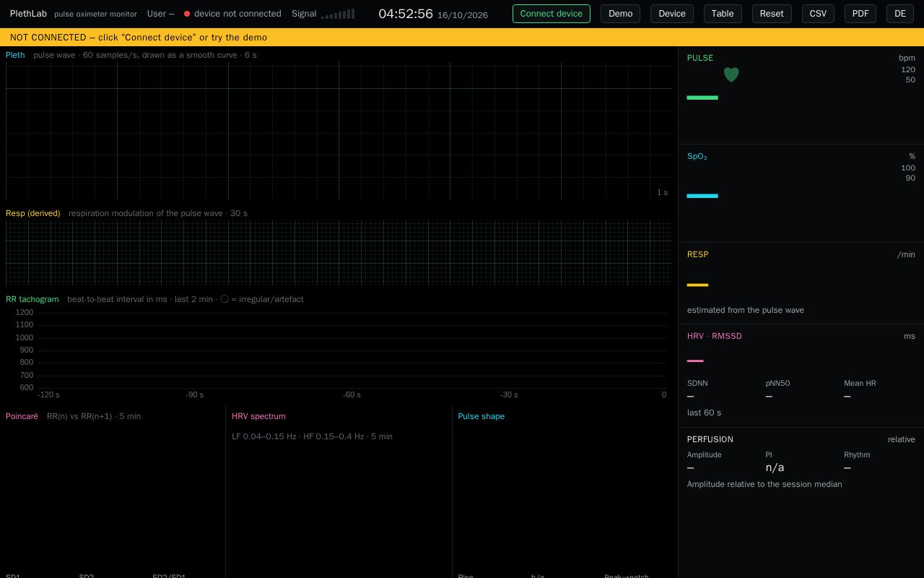924x578 pixels.
Task: Click the "SDNN" metric label
Action: 697,384
